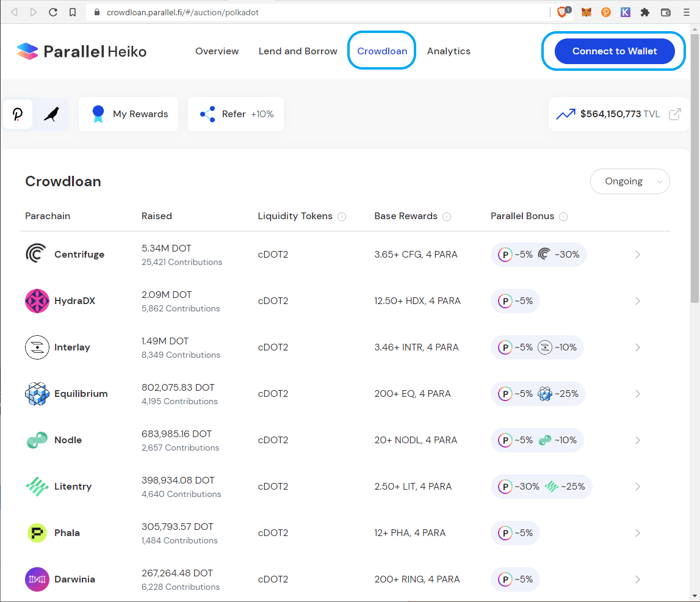700x602 pixels.
Task: Reload the page with the refresh icon
Action: click(x=53, y=12)
